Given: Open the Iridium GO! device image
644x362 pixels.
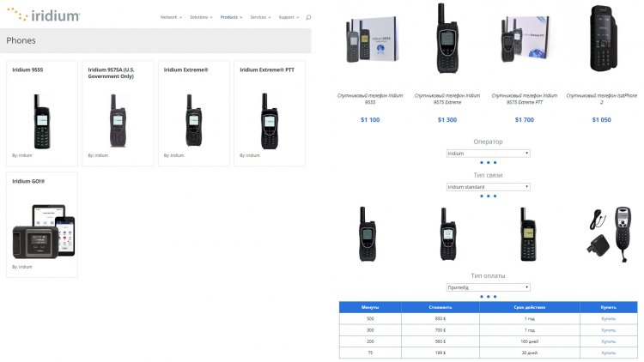Looking at the screenshot, I should [44, 231].
